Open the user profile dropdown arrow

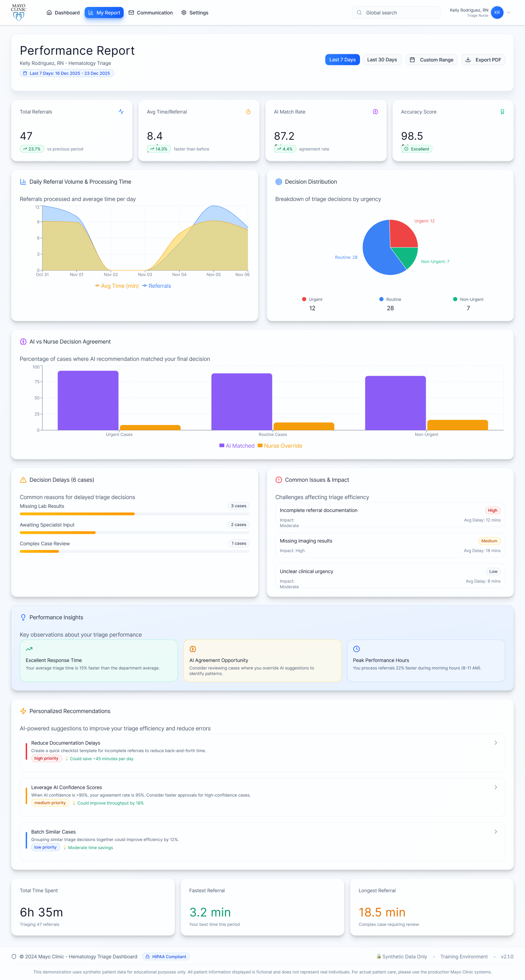click(509, 13)
